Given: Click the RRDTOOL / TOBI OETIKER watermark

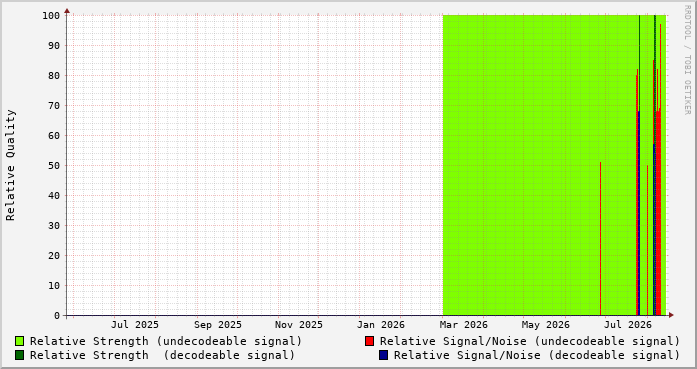Looking at the screenshot, I should click(687, 60).
